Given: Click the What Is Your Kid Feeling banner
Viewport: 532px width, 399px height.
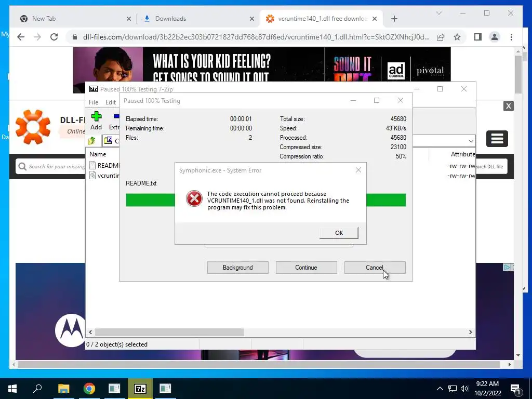Looking at the screenshot, I should click(x=262, y=64).
